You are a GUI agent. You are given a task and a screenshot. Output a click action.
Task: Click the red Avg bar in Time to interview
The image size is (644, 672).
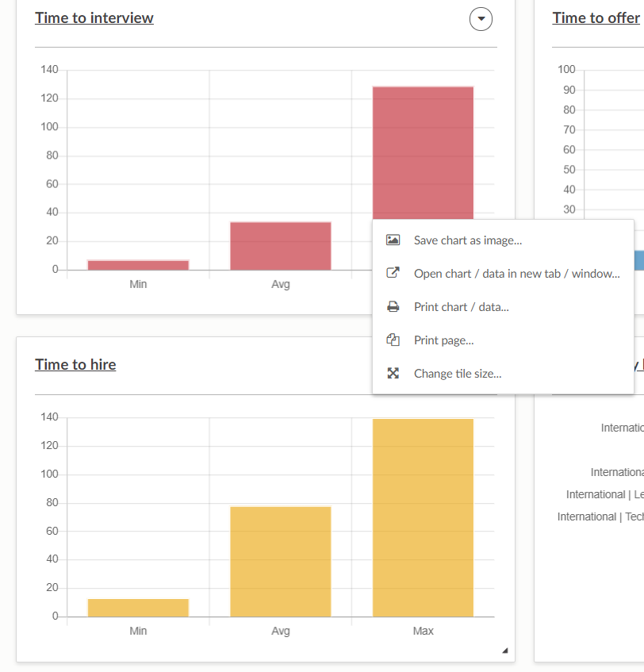(x=281, y=246)
